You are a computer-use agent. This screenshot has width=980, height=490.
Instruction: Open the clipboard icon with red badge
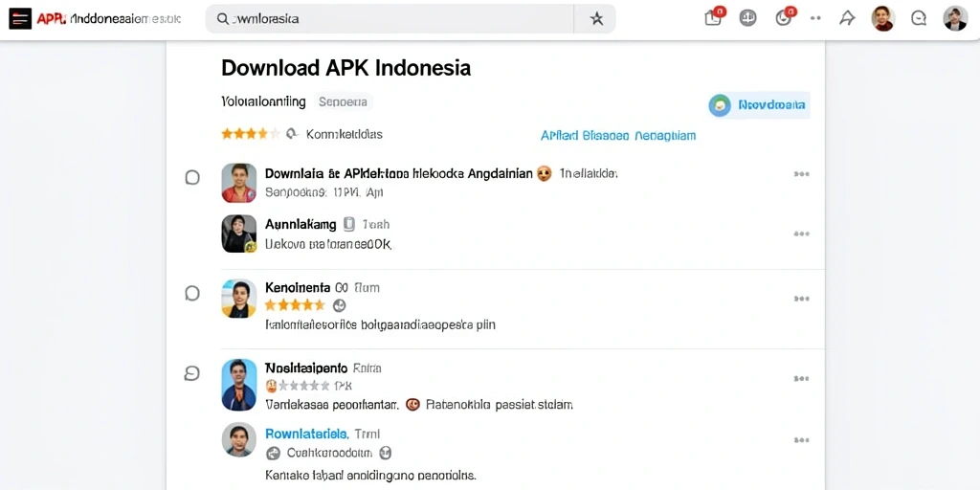[714, 17]
